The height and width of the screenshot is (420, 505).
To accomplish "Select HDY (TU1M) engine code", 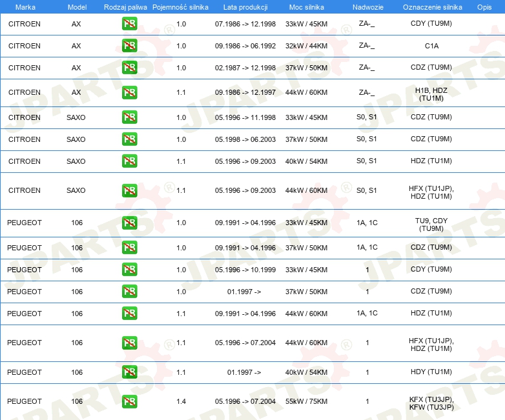I will click(431, 372).
